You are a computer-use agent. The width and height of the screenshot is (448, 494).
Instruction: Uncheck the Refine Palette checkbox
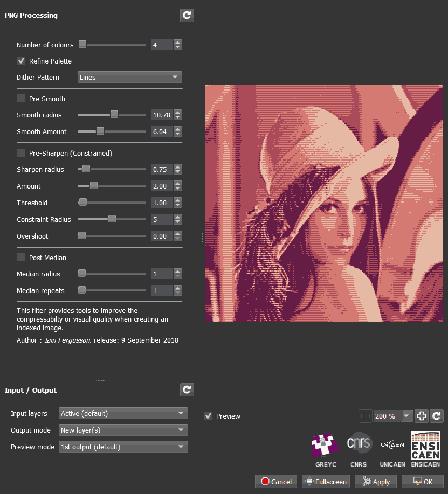pos(21,61)
